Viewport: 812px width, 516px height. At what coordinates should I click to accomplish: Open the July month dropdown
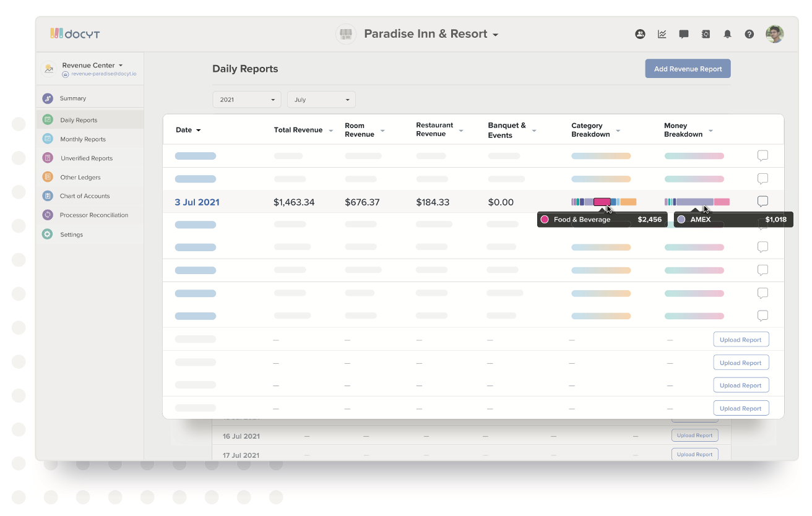pos(321,100)
